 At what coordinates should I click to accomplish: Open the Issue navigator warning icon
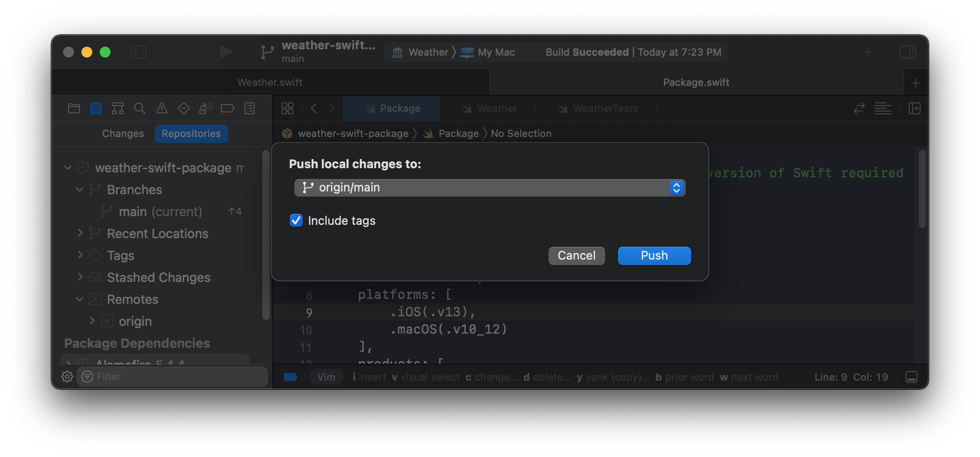162,108
